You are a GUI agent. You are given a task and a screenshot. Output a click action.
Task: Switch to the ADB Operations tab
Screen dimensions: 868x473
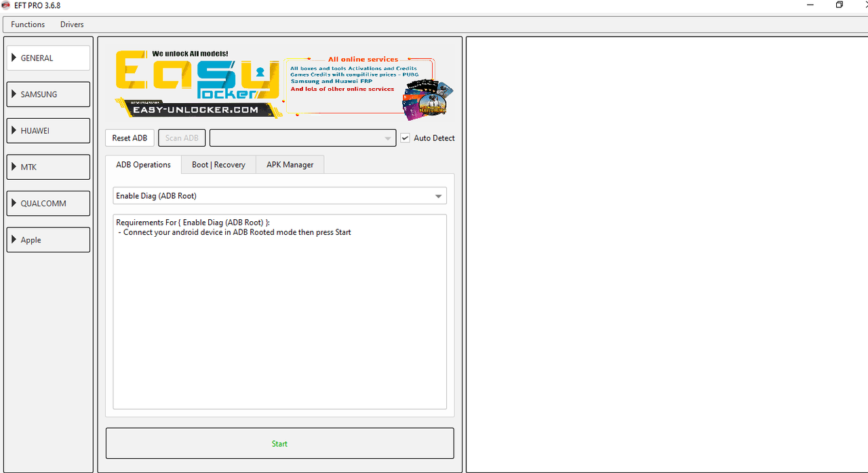pos(143,164)
